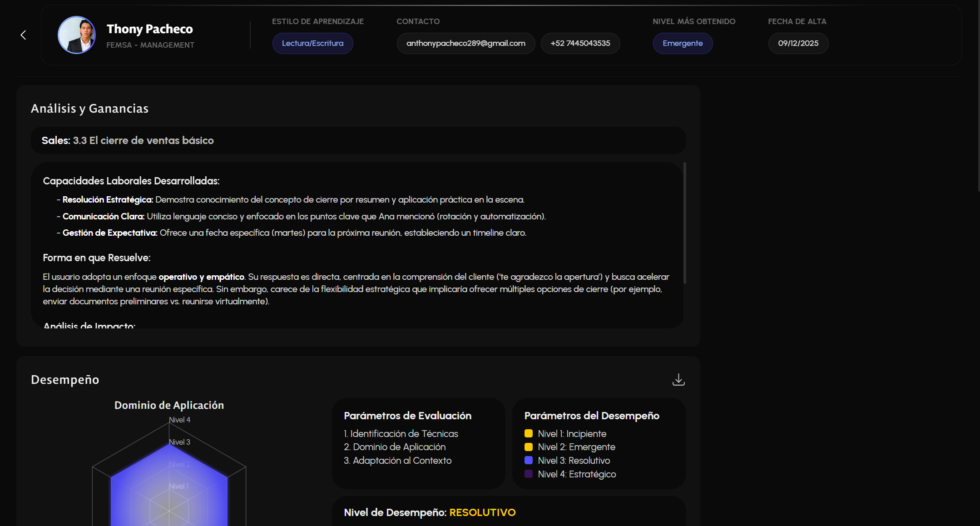Click '3. Adaptación al Contexto' item

pyautogui.click(x=398, y=461)
